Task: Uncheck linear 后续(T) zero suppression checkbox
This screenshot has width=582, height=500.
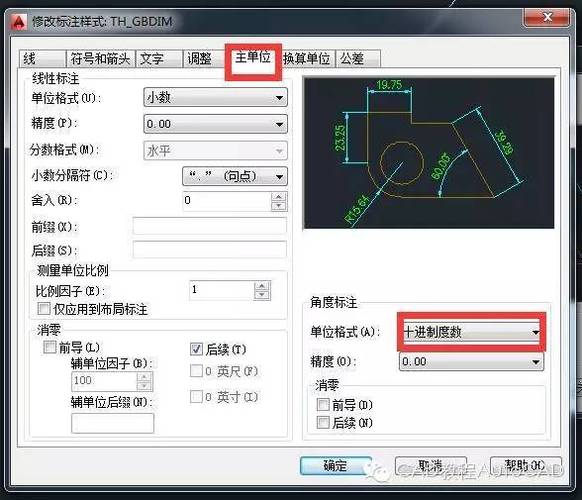Action: coord(196,349)
